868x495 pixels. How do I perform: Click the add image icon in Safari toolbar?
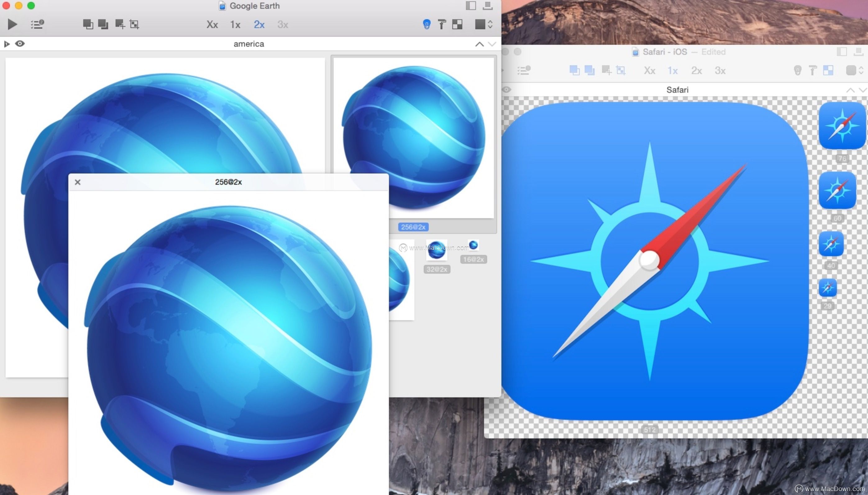tap(606, 70)
